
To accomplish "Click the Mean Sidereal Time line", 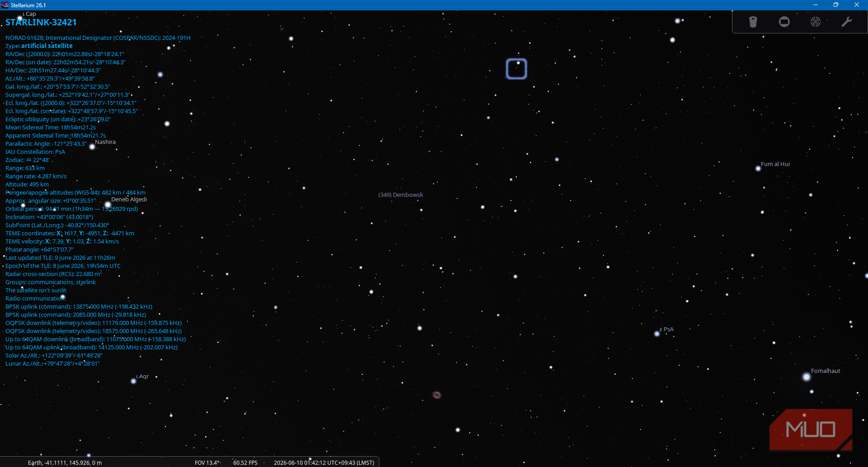I will (x=51, y=128).
